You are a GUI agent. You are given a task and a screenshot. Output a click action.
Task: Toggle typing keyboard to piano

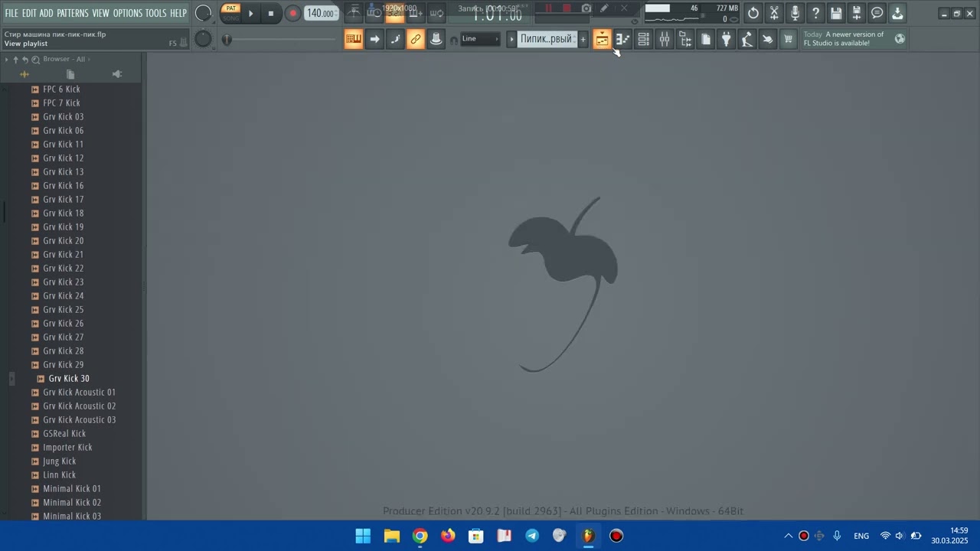tap(353, 39)
